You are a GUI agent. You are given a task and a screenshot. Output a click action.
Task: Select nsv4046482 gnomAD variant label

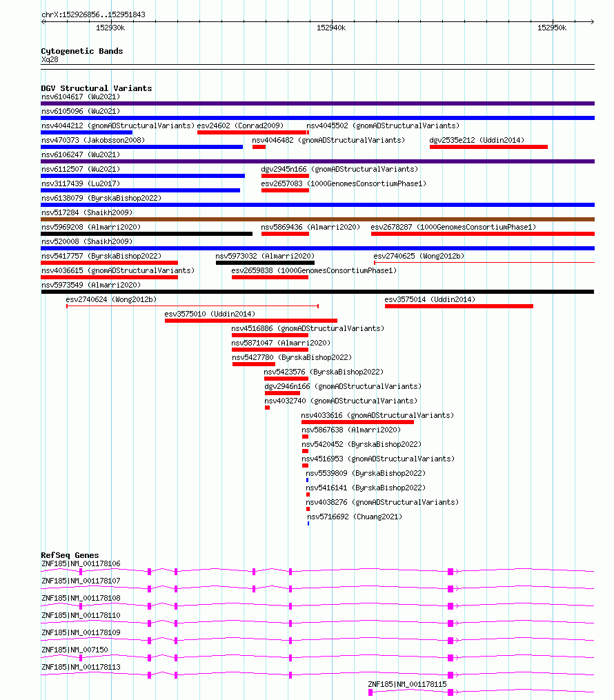(328, 140)
